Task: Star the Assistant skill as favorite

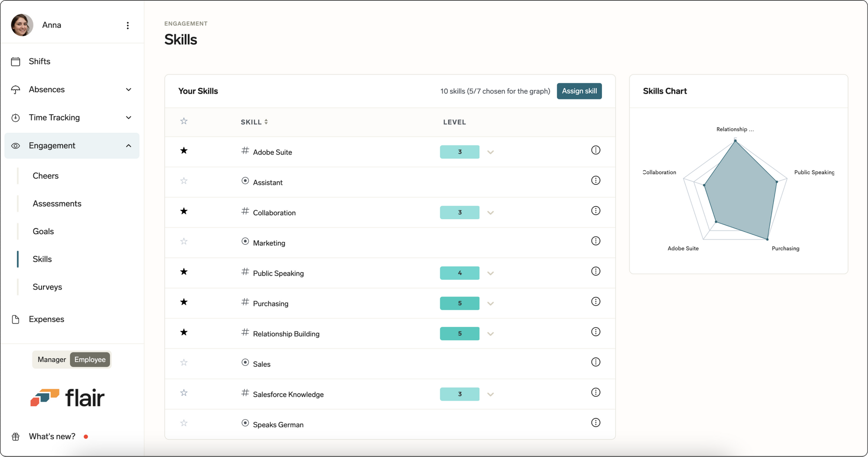Action: (184, 181)
